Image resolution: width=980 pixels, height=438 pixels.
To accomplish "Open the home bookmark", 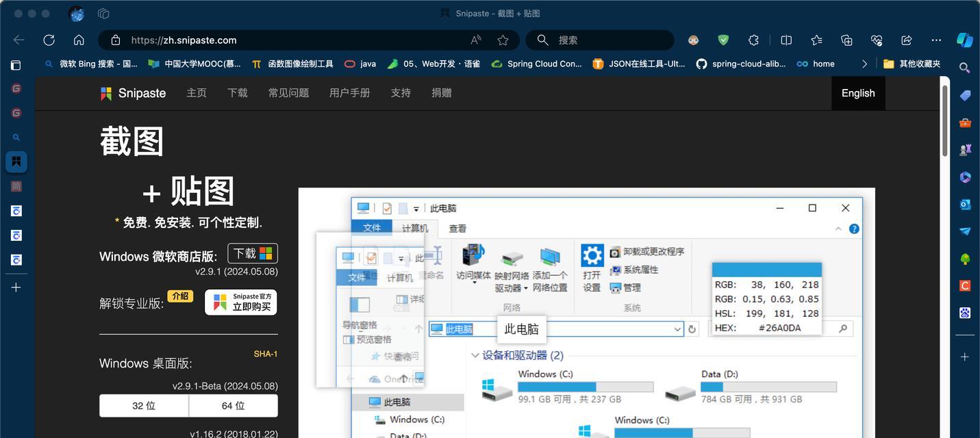I will 816,64.
